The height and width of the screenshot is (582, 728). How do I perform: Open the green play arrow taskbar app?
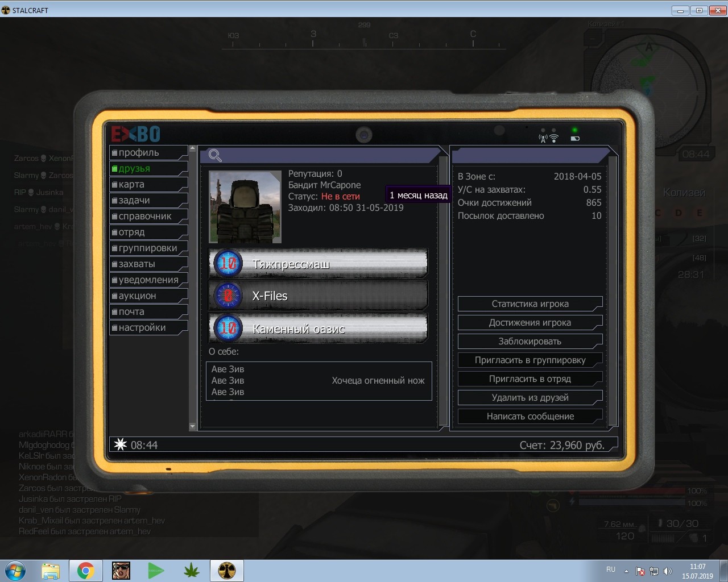pyautogui.click(x=156, y=571)
